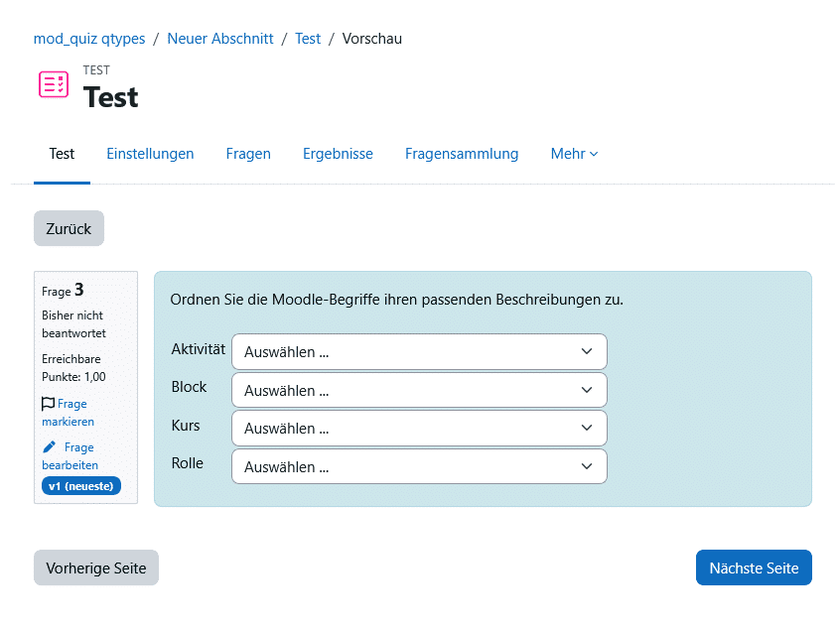Go to Nächste Seite
The width and height of the screenshot is (840, 630).
click(x=754, y=567)
